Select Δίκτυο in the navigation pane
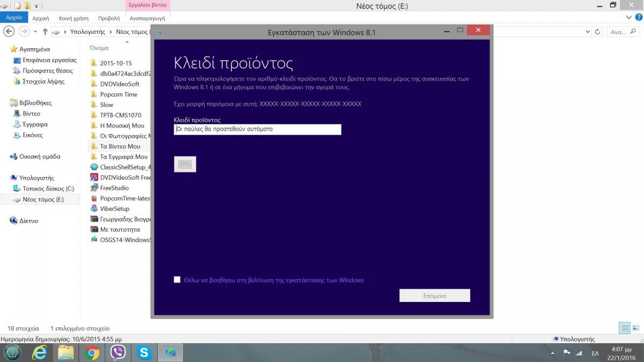The height and width of the screenshot is (362, 644). click(28, 220)
